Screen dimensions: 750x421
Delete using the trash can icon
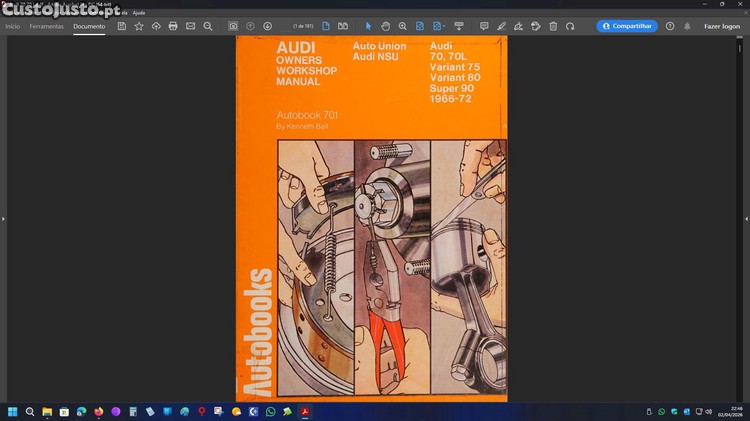pos(553,26)
